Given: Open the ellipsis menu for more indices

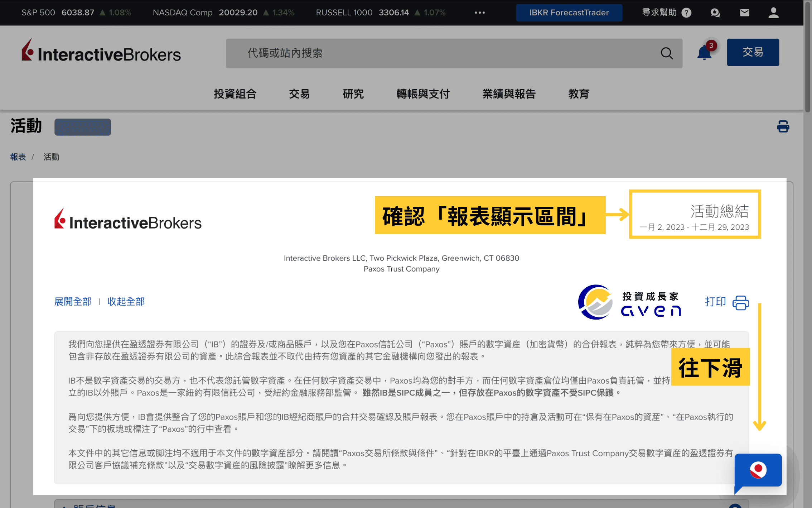Looking at the screenshot, I should (x=479, y=13).
